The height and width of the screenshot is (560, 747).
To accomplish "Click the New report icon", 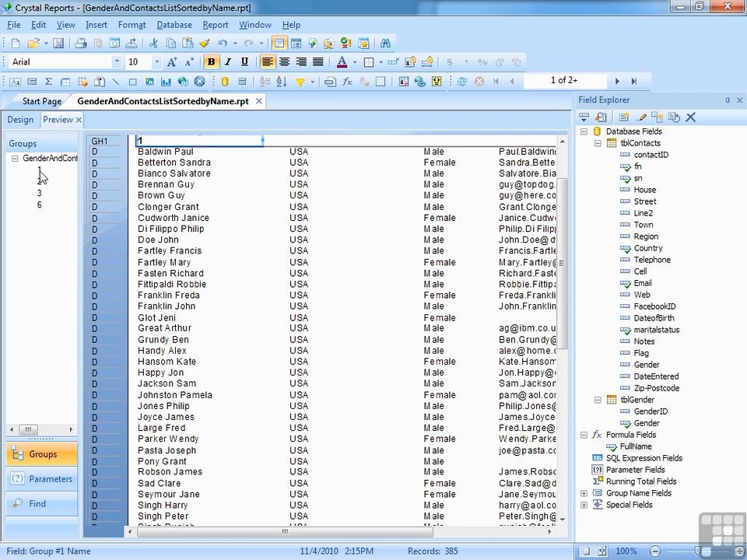I will click(x=16, y=44).
